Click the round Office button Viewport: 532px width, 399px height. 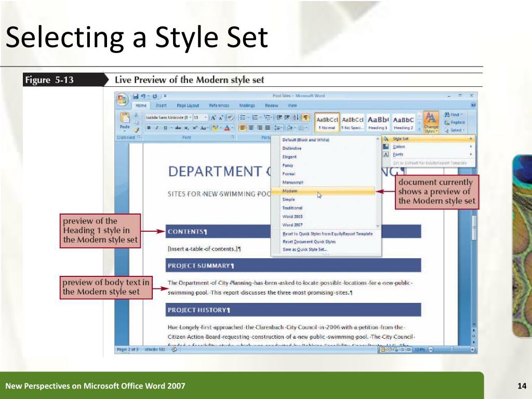pos(123,100)
